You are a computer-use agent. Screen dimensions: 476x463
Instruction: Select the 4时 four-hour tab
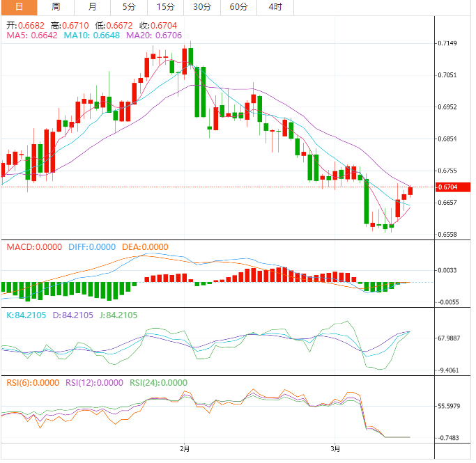click(275, 7)
